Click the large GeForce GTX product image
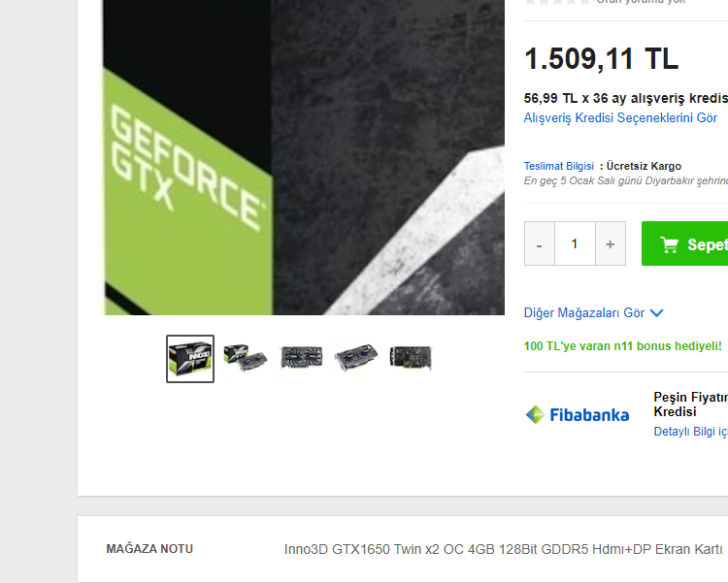Viewport: 728px width, 583px height. tap(304, 157)
